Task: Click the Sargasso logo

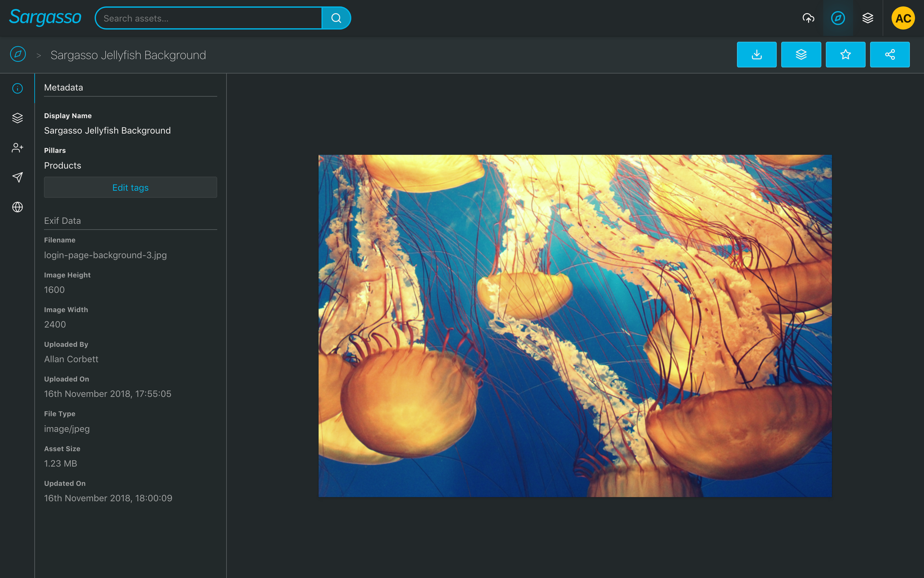Action: (x=45, y=18)
